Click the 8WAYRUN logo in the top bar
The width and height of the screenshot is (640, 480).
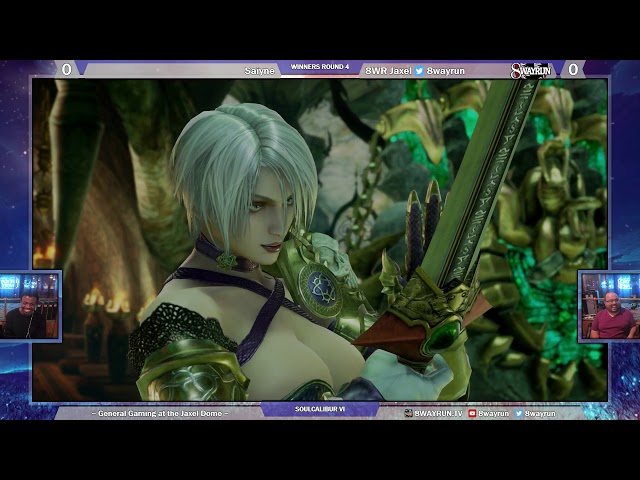click(531, 71)
